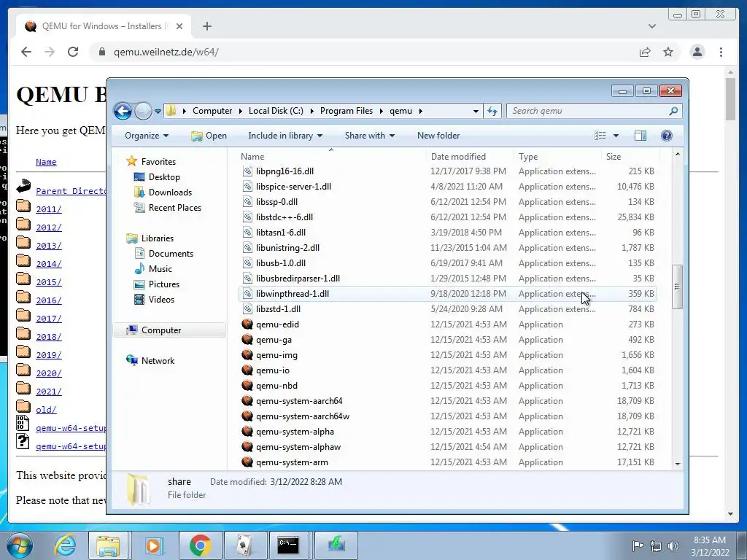This screenshot has height=560, width=747.
Task: Select Downloads in the navigation pane
Action: tap(170, 192)
